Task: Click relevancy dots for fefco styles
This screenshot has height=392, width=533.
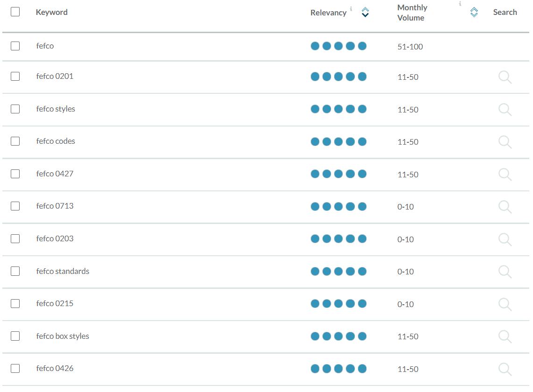Action: [338, 109]
